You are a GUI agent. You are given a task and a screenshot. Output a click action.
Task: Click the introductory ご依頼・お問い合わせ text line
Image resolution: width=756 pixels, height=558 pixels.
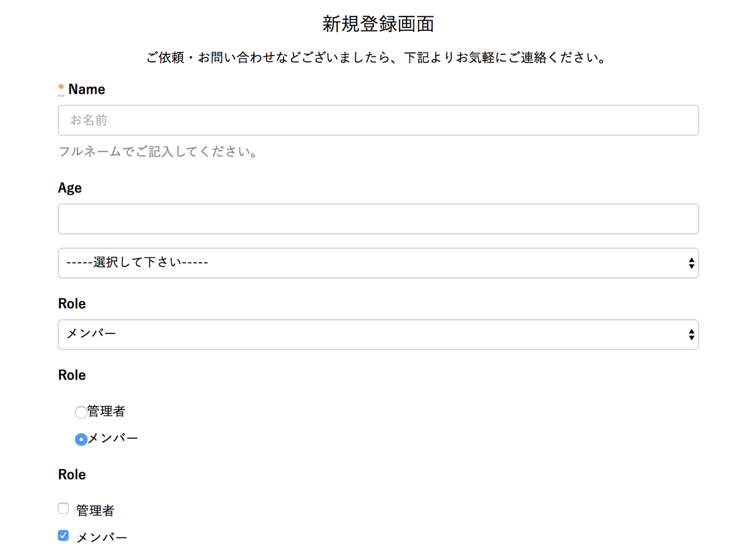378,57
